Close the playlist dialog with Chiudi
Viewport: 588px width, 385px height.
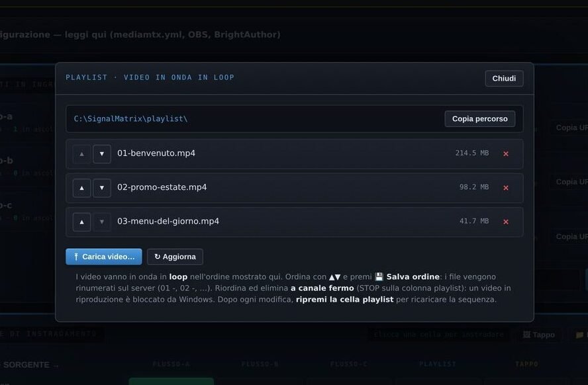[504, 78]
